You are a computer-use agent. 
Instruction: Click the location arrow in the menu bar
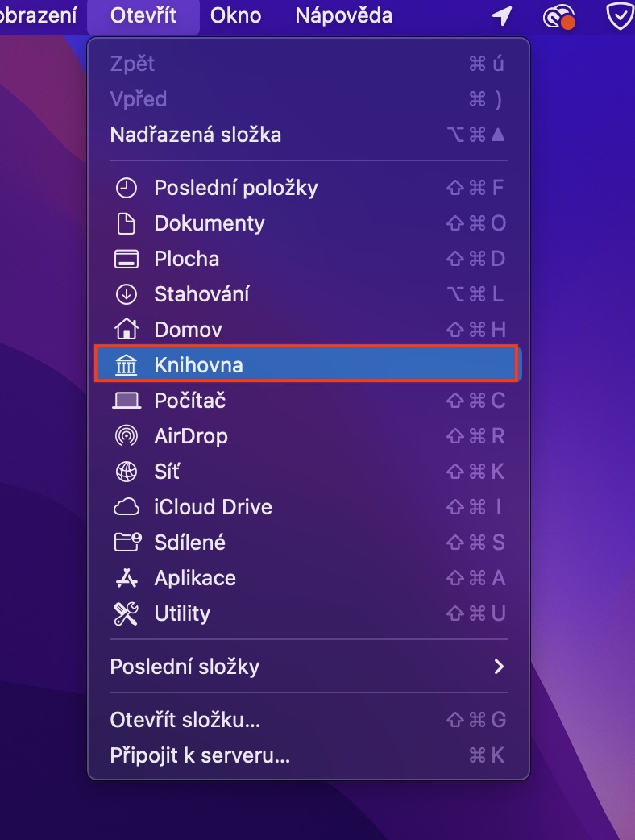502,15
